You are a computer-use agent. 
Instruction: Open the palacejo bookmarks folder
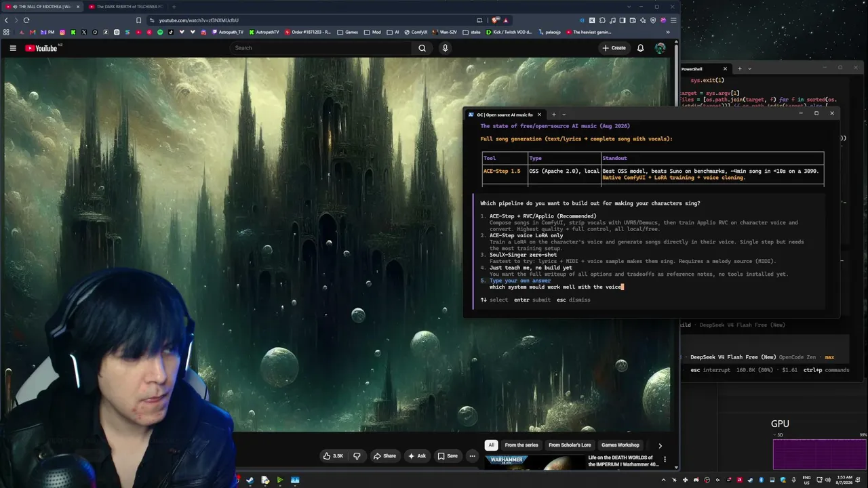549,32
